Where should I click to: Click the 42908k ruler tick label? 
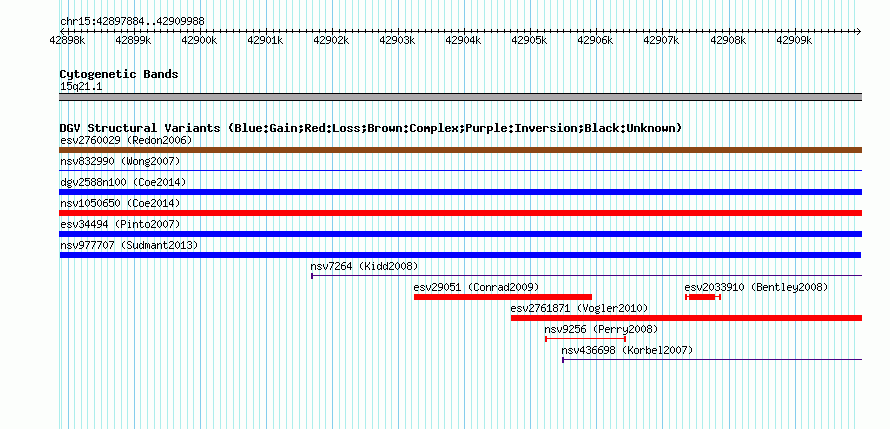728,40
